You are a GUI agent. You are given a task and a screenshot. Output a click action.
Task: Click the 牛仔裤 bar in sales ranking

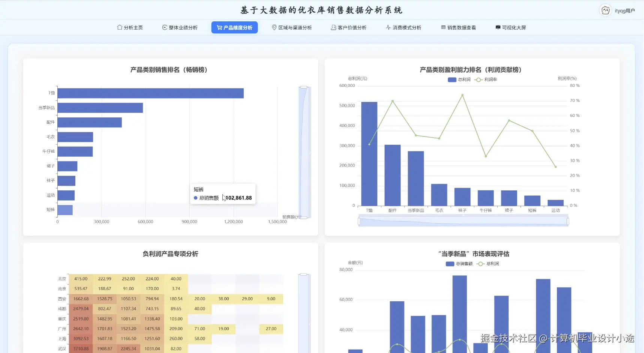pyautogui.click(x=75, y=152)
